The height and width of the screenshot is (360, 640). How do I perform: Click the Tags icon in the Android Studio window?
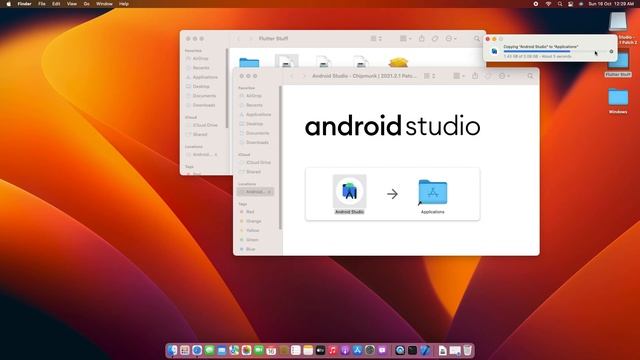point(488,76)
